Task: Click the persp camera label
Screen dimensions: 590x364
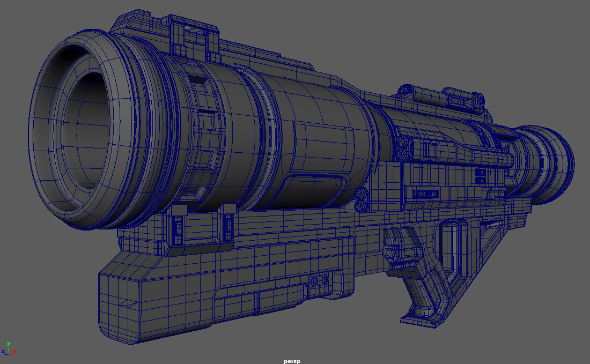Action: (292, 360)
